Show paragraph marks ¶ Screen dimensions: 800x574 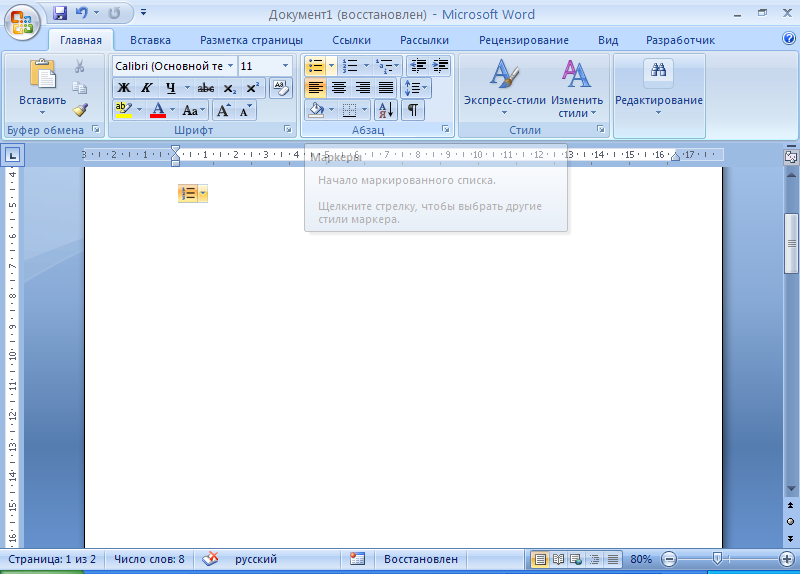(x=413, y=110)
